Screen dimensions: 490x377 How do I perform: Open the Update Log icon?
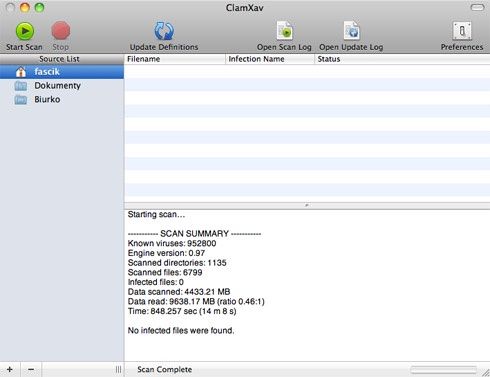coord(351,31)
